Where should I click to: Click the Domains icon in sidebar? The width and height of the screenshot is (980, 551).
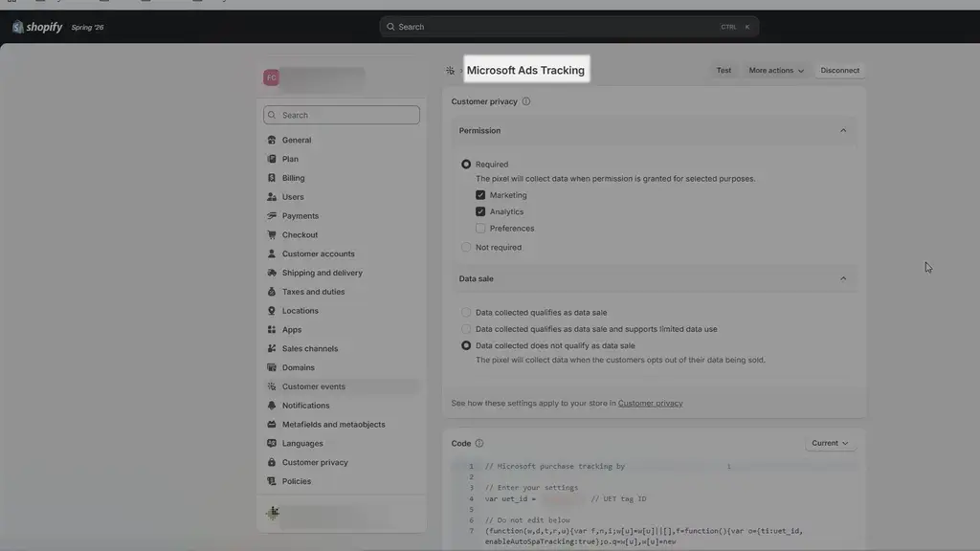[x=271, y=367]
